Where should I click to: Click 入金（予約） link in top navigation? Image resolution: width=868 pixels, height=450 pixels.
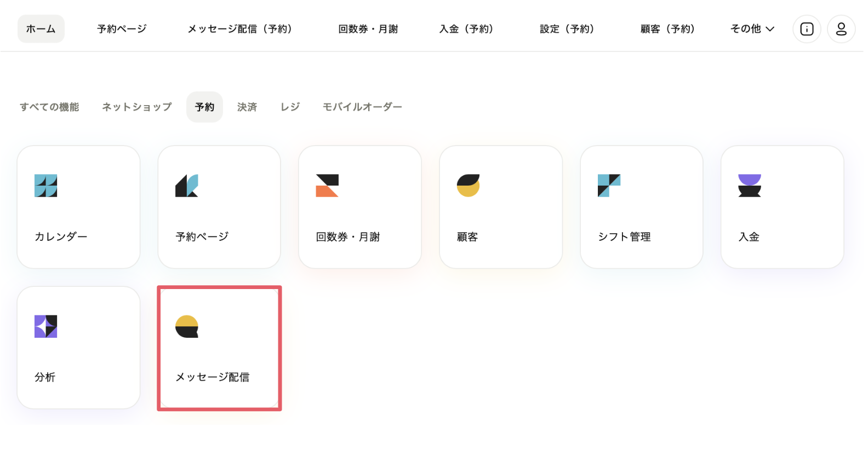(466, 29)
